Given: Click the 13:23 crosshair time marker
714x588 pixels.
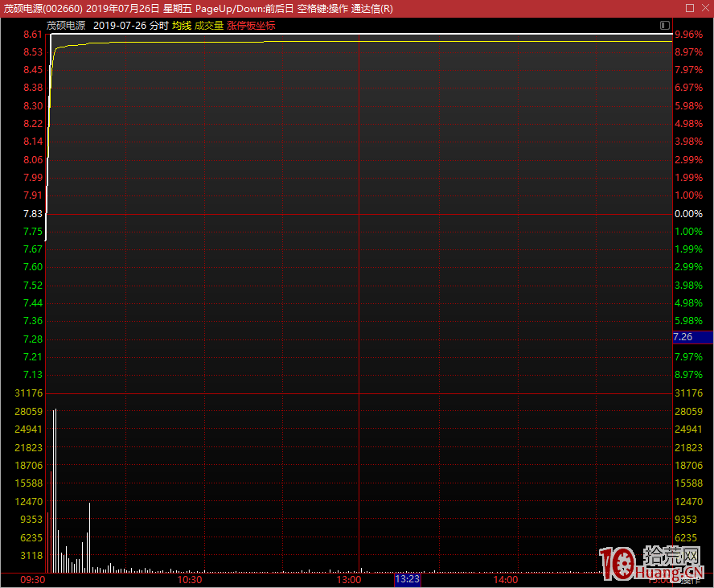Looking at the screenshot, I should pyautogui.click(x=407, y=579).
